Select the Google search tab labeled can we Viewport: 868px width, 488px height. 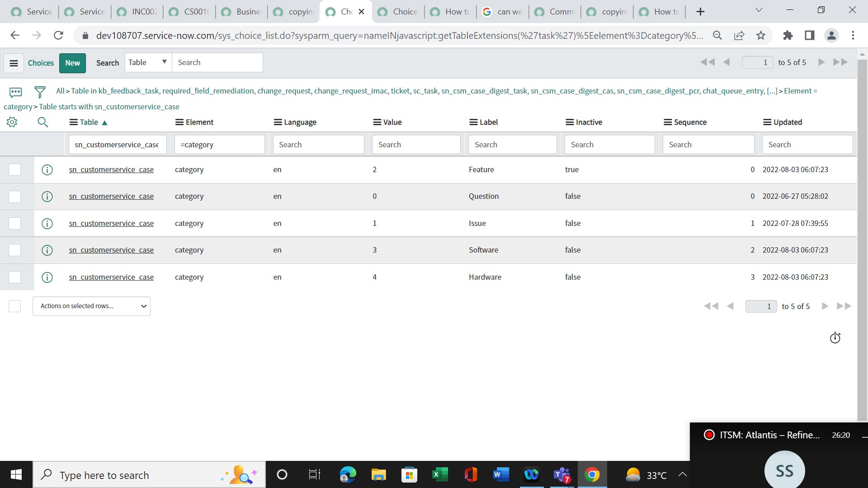tap(503, 12)
